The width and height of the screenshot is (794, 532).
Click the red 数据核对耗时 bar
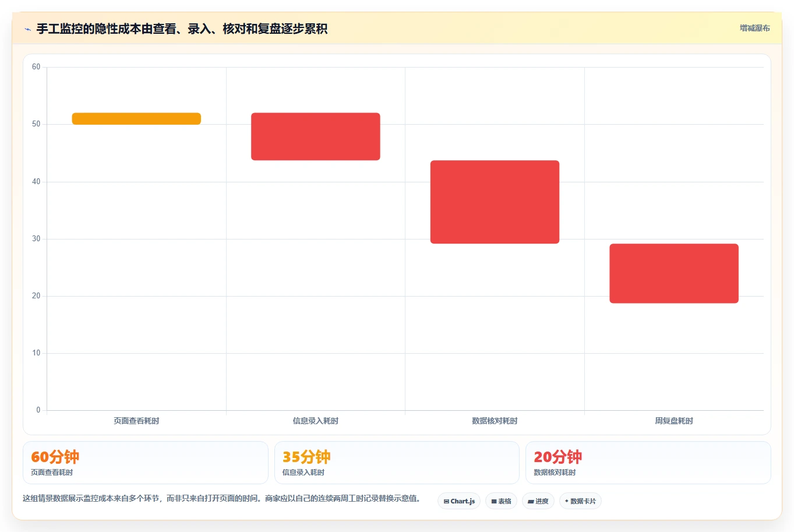pyautogui.click(x=495, y=202)
